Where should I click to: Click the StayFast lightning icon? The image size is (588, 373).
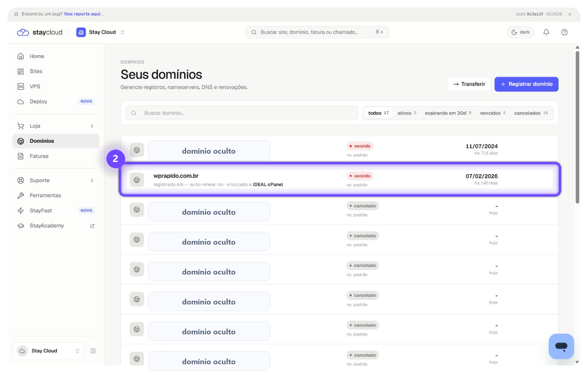(x=21, y=211)
